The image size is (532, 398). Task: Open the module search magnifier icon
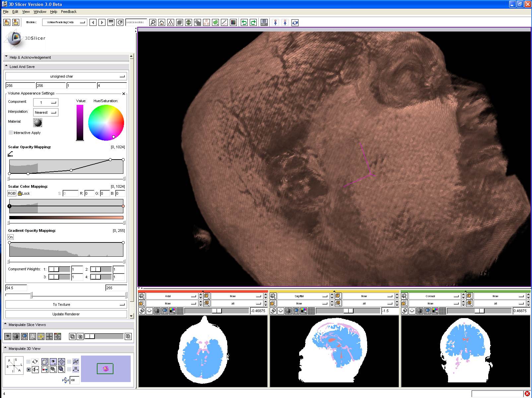point(153,23)
